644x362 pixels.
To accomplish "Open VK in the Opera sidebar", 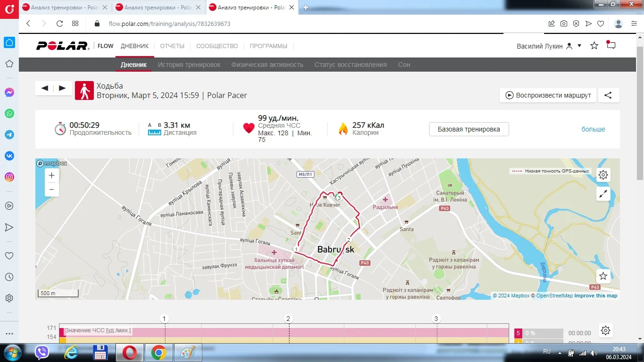I will (9, 156).
